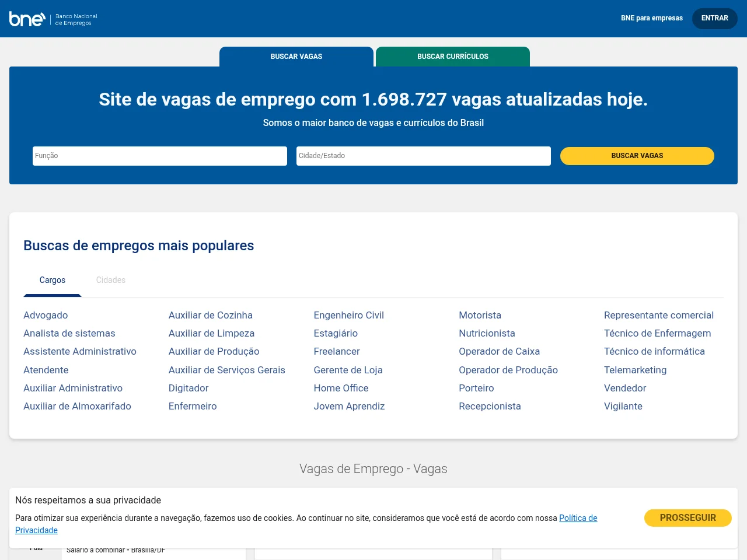747x560 pixels.
Task: Open Técnico de Enfermagem jobs
Action: click(x=658, y=333)
